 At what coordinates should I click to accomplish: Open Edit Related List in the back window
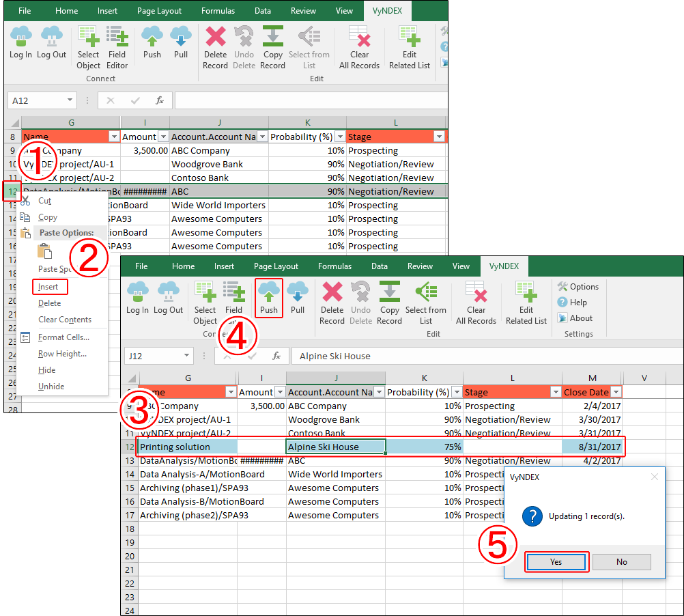[410, 48]
